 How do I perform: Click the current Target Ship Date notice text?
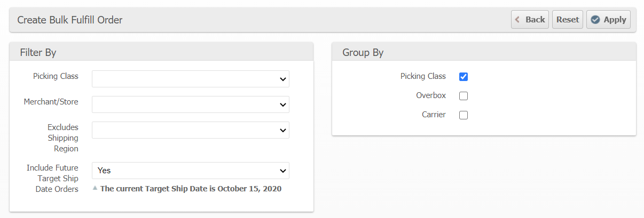[191, 189]
